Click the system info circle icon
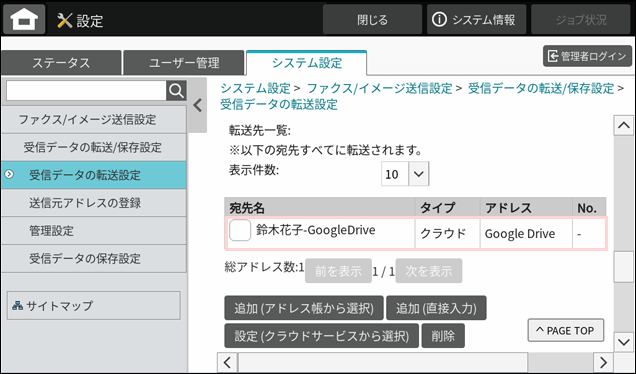The image size is (636, 374). click(x=439, y=19)
